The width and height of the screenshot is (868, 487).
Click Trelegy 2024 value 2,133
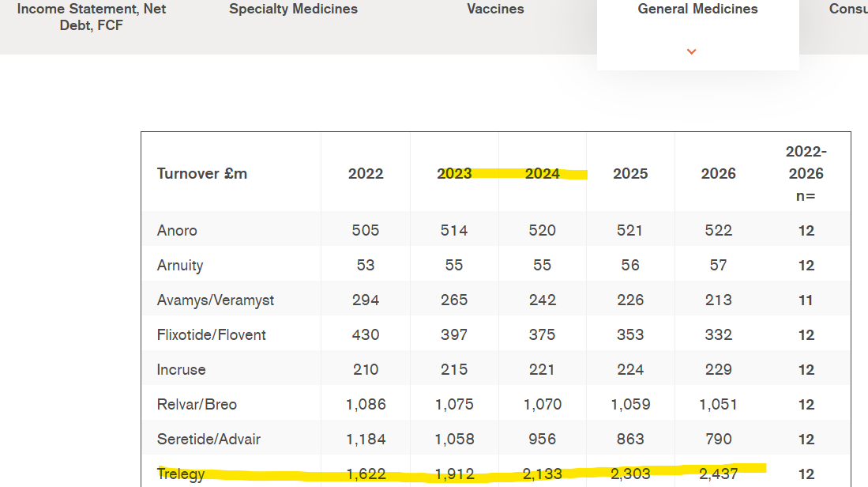[x=542, y=474]
